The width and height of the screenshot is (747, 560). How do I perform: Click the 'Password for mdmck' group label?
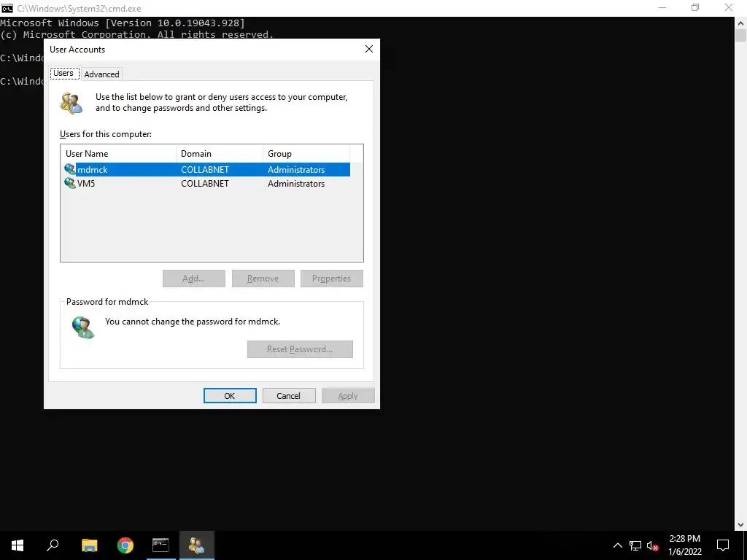pyautogui.click(x=107, y=301)
